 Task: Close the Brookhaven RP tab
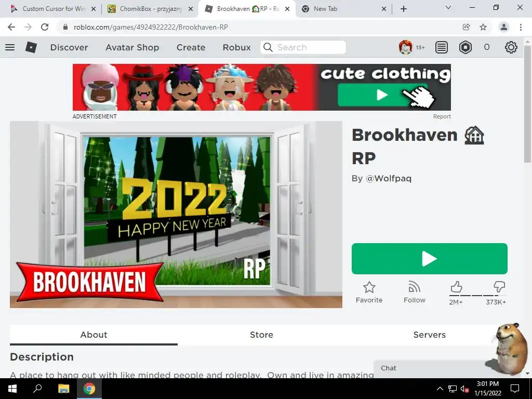point(287,9)
